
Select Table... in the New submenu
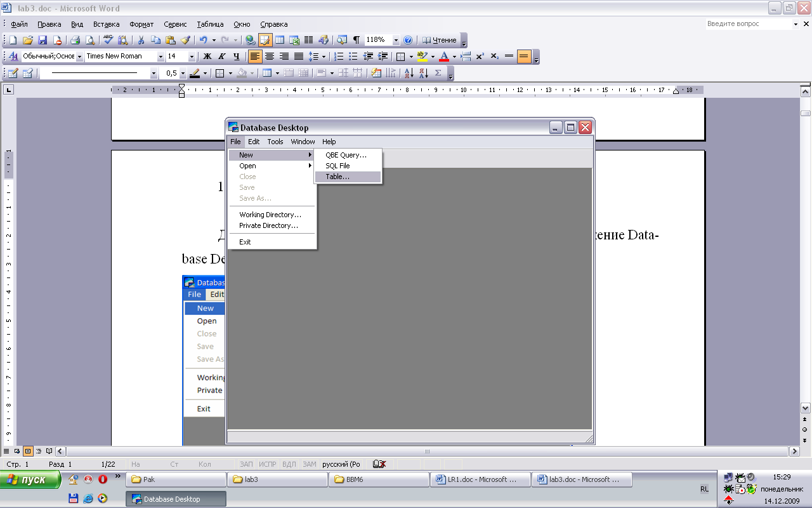tap(337, 177)
